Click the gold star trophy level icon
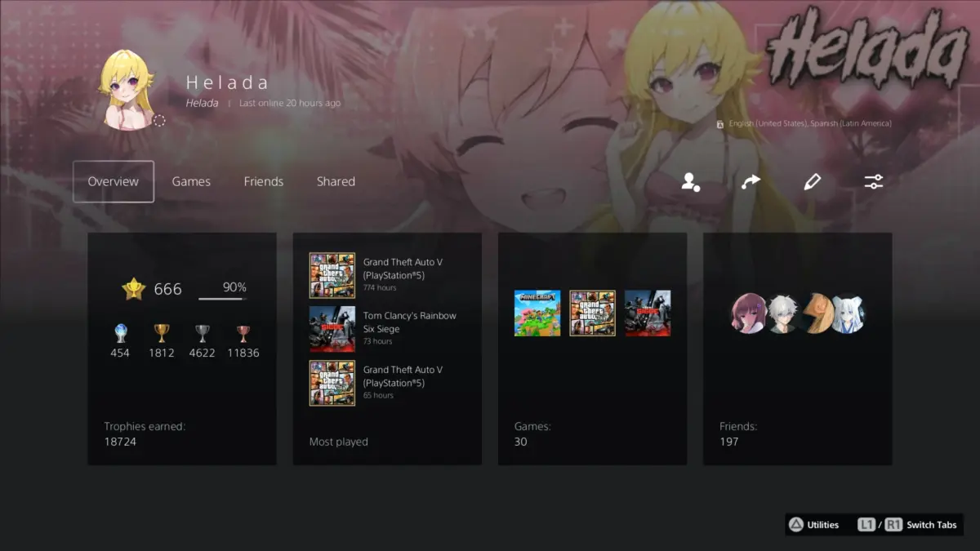The height and width of the screenshot is (551, 980). [x=133, y=289]
